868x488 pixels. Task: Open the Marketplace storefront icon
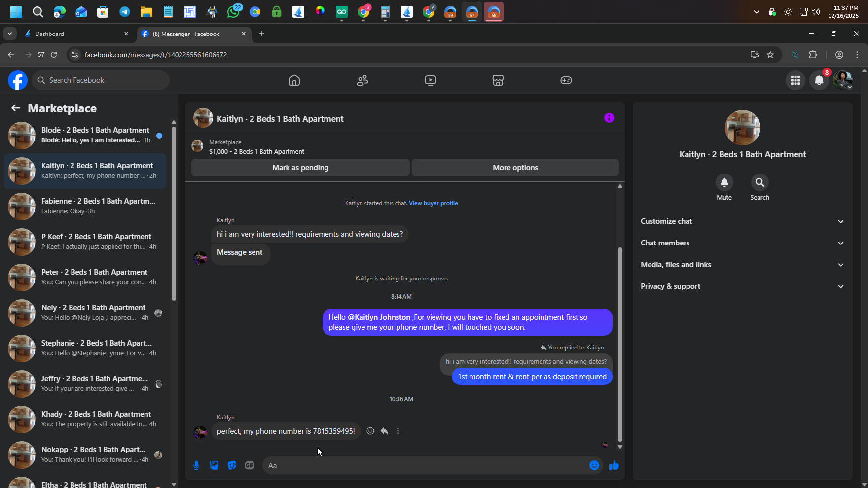click(498, 80)
